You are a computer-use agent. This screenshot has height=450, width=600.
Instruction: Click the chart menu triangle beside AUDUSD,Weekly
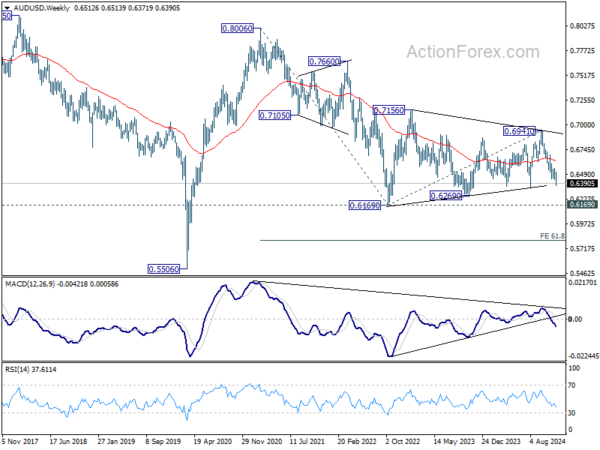(x=7, y=8)
